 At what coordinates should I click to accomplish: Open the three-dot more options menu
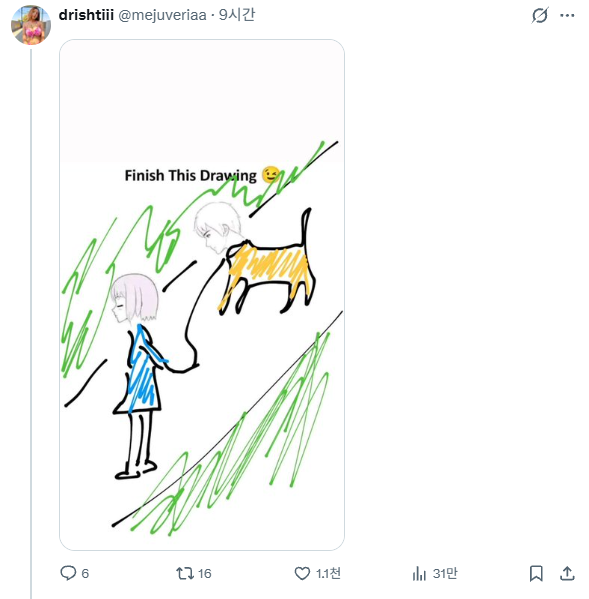point(567,15)
